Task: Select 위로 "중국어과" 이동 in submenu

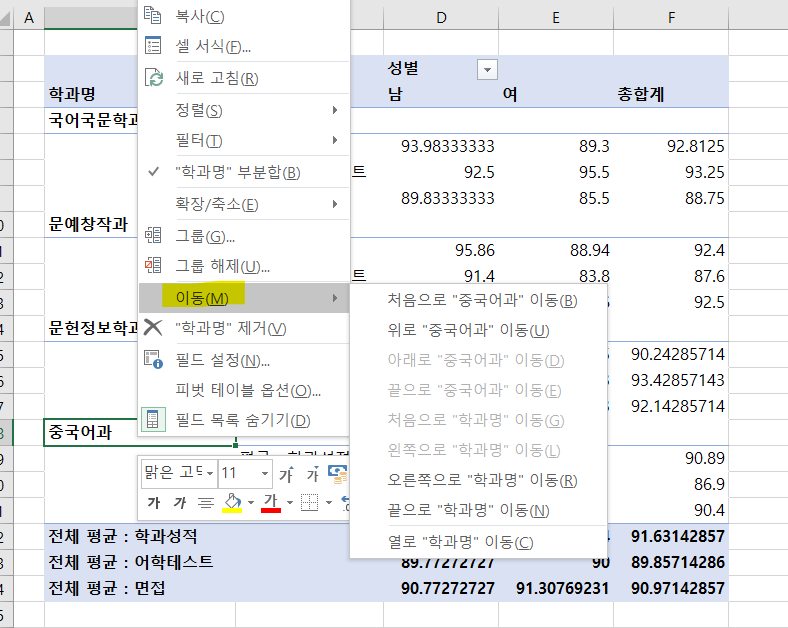Action: (x=467, y=330)
